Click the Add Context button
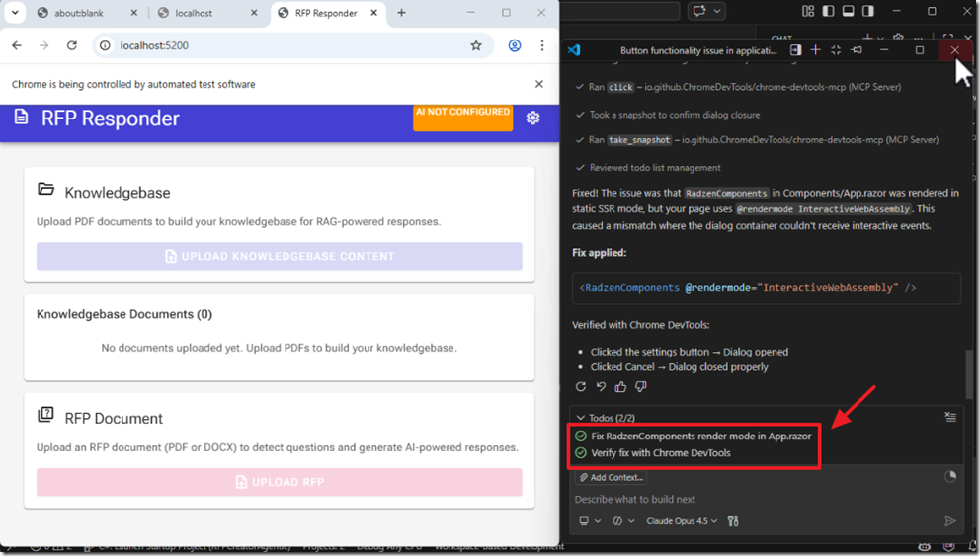 pyautogui.click(x=611, y=477)
